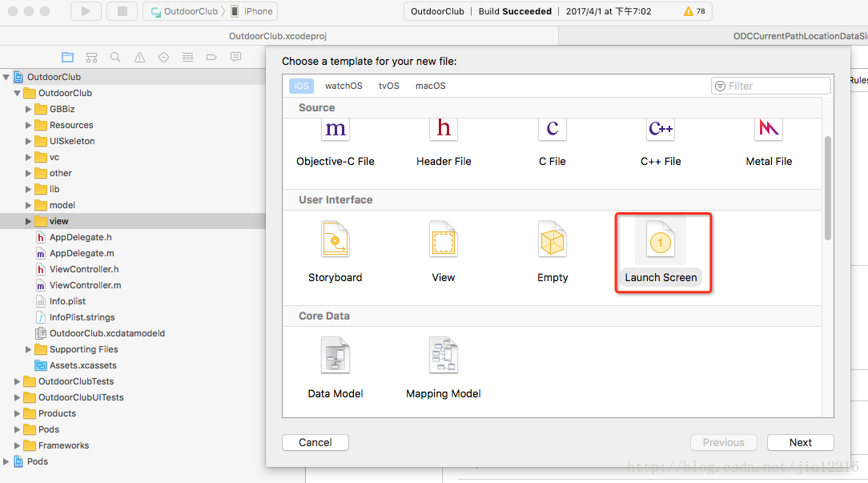Choose the iPhone run destination

252,11
